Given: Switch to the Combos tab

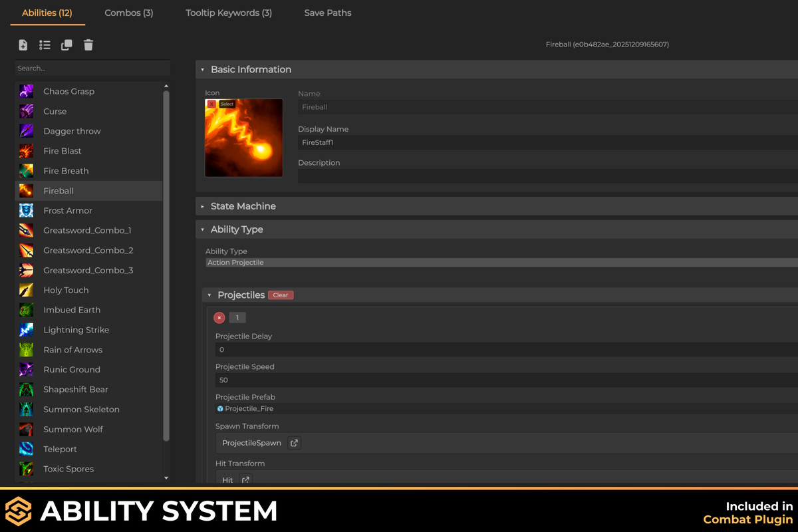Looking at the screenshot, I should (x=128, y=12).
